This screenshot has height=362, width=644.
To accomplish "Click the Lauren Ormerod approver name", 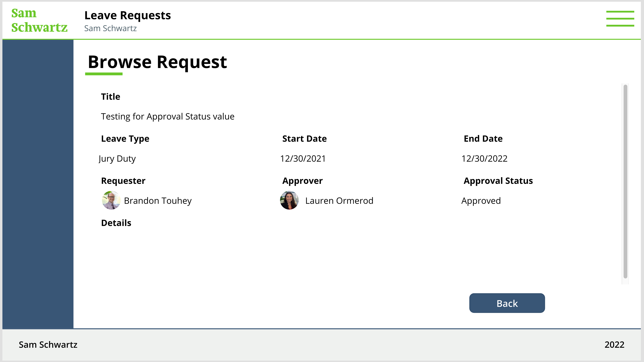I will coord(339,201).
